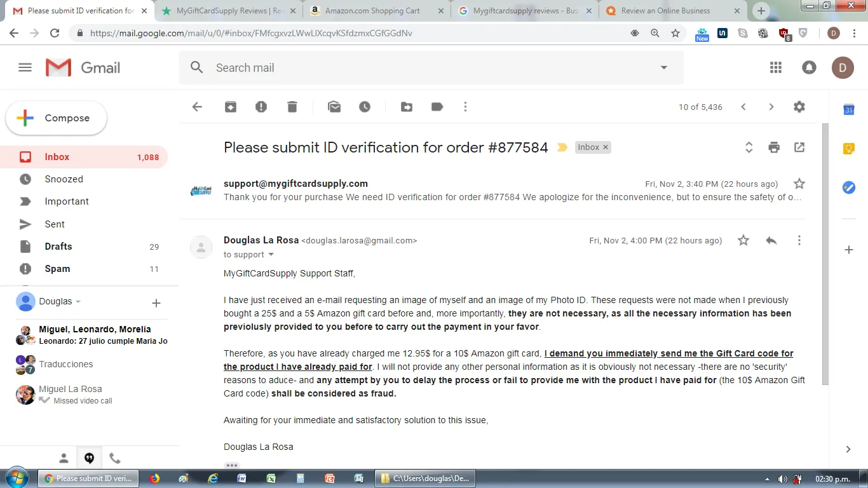This screenshot has width=868, height=488.
Task: Remove the Inbox label from the email
Action: tap(606, 147)
